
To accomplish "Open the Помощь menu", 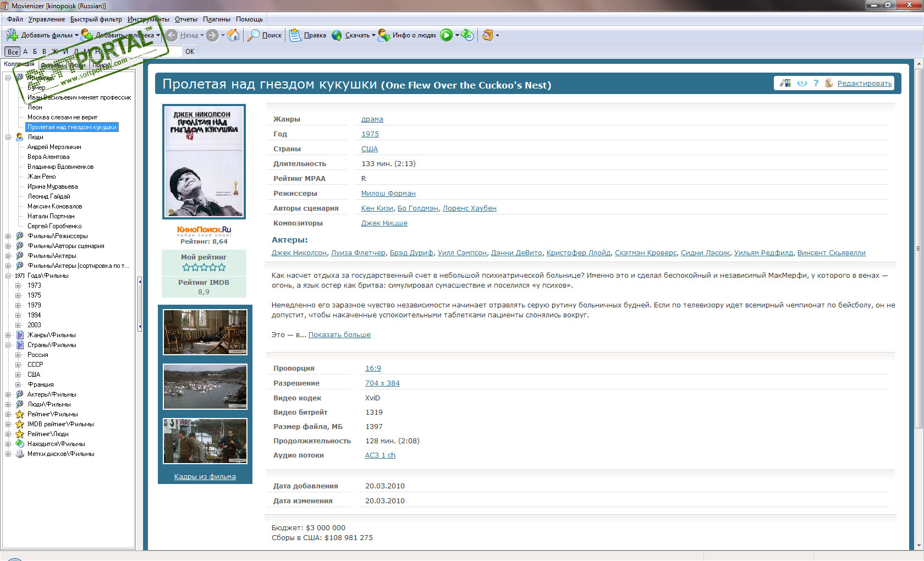I will tap(250, 19).
